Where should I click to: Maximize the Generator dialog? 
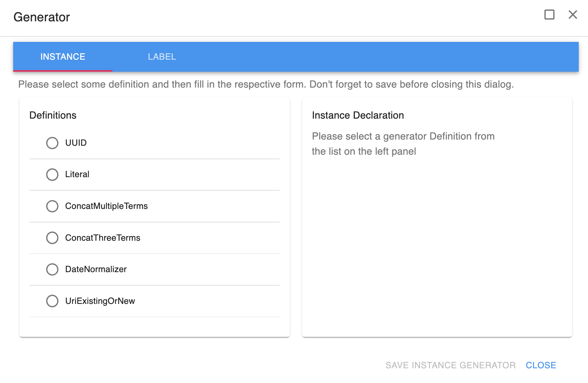tap(549, 15)
